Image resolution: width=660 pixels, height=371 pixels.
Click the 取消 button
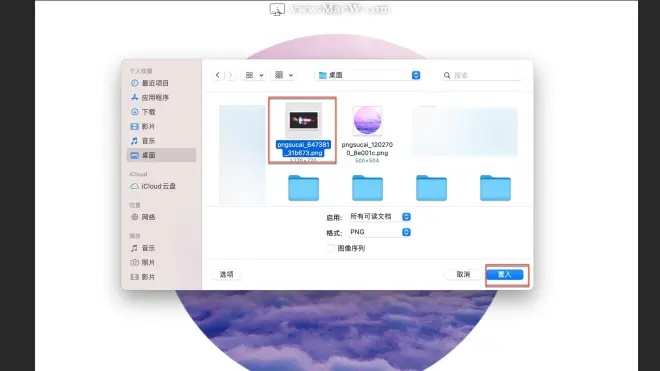[x=463, y=274]
